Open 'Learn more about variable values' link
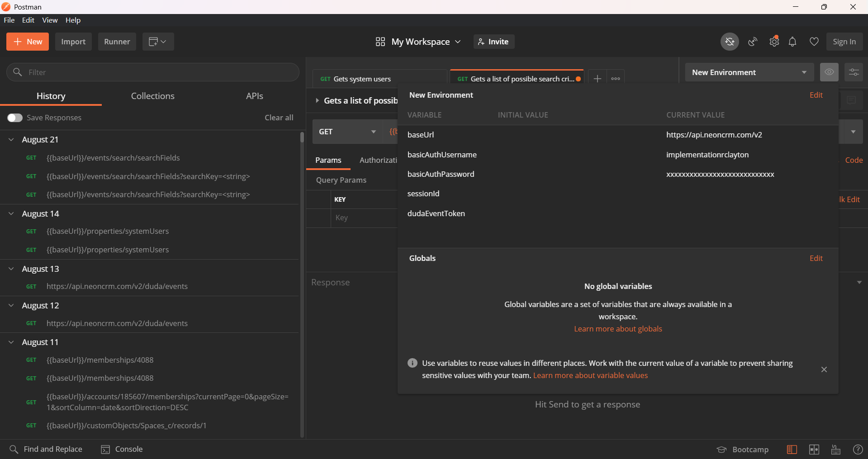 590,375
